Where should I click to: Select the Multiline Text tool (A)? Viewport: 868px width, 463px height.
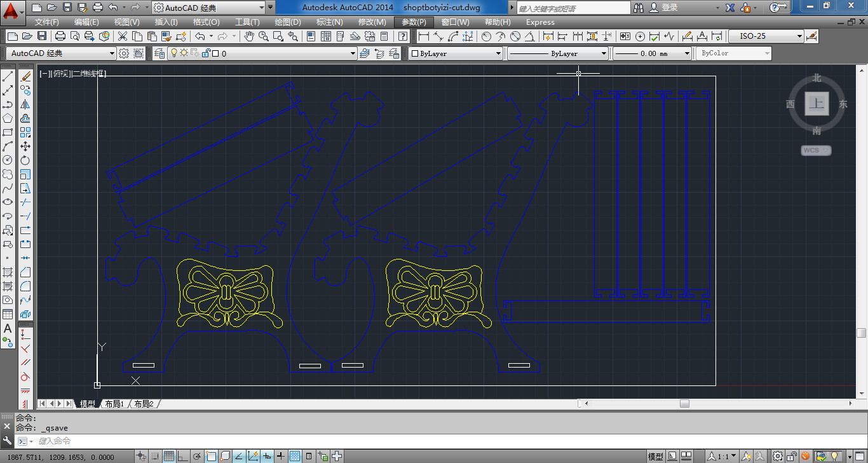(8, 329)
